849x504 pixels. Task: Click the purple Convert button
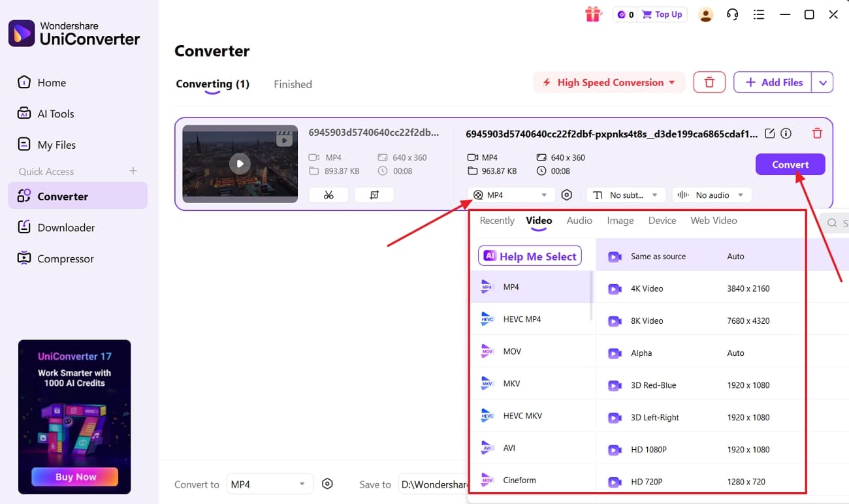tap(790, 165)
